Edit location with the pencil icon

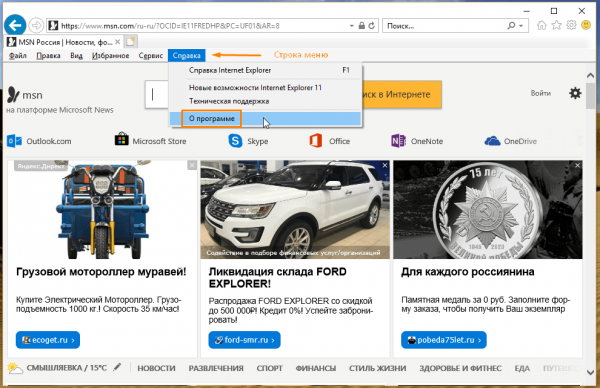117,367
